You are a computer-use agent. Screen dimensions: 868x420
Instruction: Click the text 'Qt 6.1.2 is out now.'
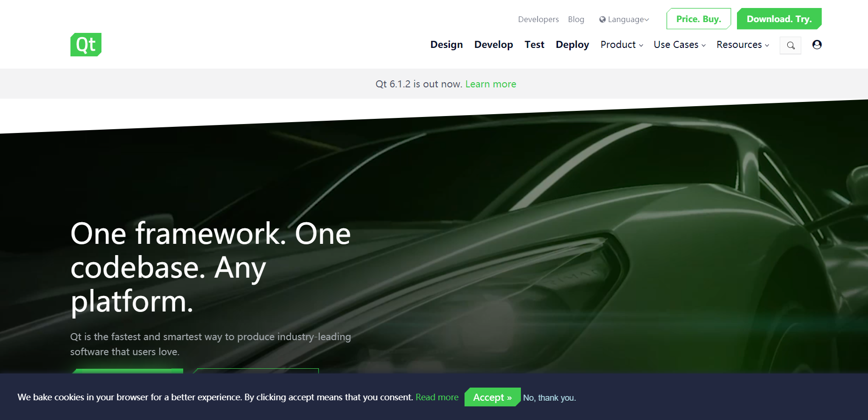419,84
